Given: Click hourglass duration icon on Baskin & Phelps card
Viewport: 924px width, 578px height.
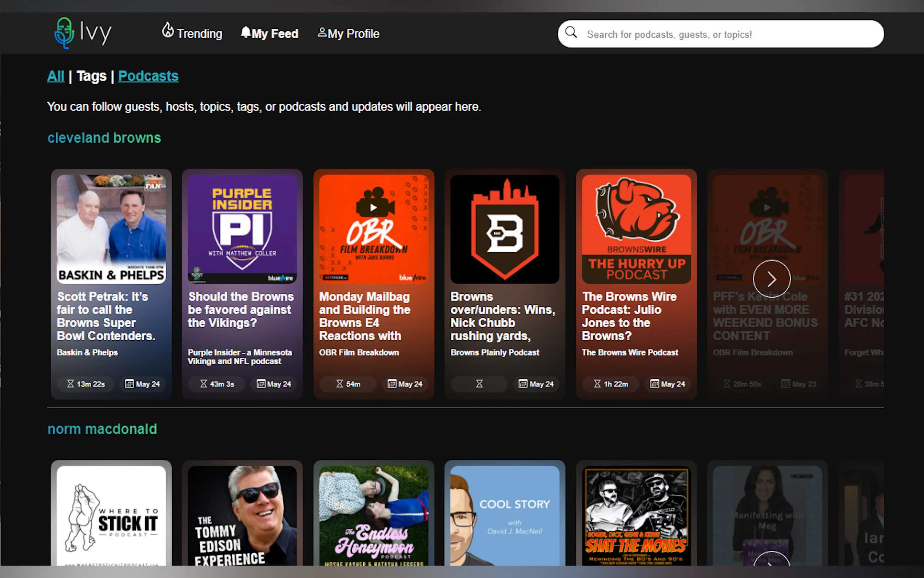Looking at the screenshot, I should (70, 384).
